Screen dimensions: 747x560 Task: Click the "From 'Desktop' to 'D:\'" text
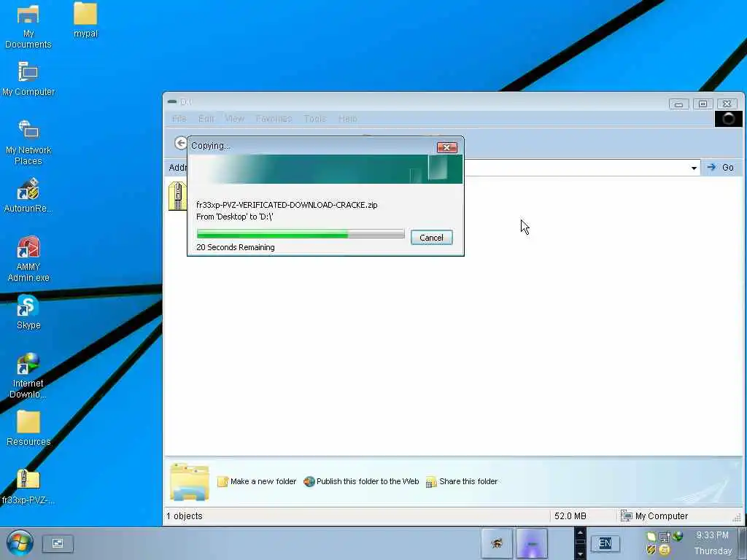tap(234, 216)
